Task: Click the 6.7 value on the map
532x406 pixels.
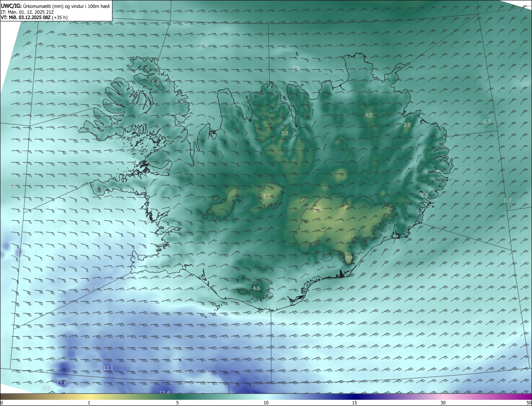Action: tap(507, 200)
